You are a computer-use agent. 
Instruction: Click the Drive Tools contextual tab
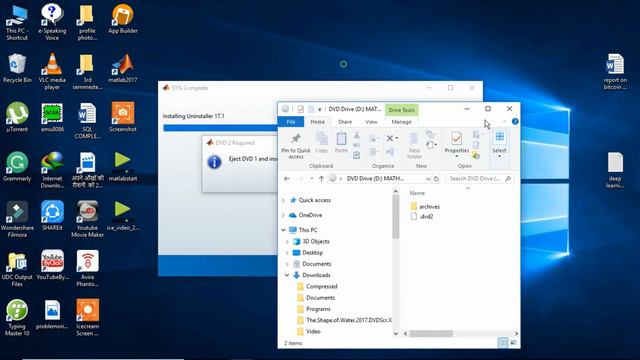pos(402,110)
